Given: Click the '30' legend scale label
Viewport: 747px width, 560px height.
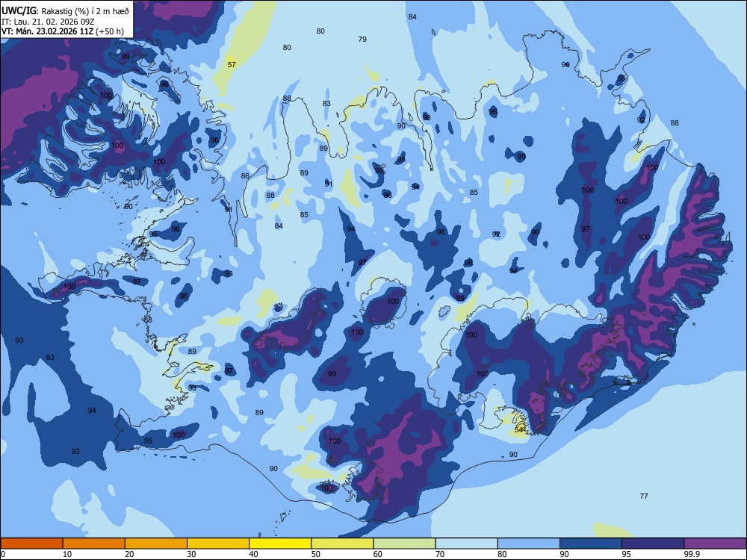Looking at the screenshot, I should (x=191, y=554).
